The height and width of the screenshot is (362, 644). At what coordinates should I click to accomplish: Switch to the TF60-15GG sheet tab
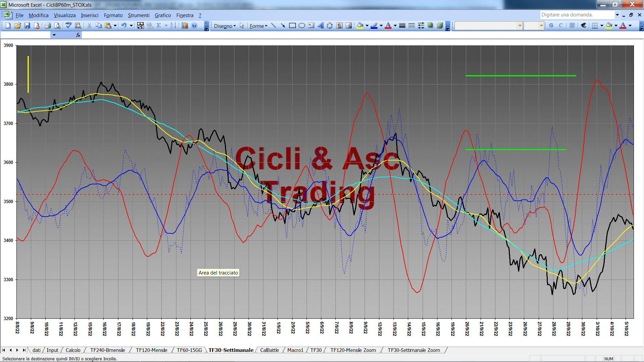coord(190,350)
